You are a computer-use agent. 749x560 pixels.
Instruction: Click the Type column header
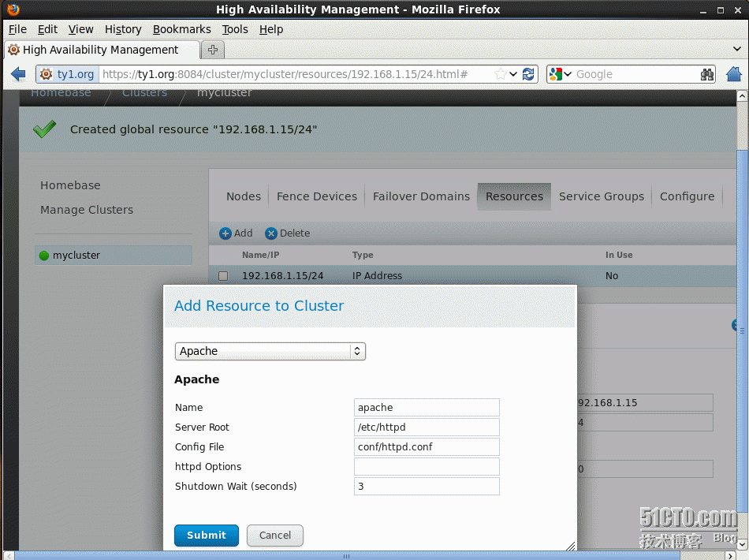(363, 255)
